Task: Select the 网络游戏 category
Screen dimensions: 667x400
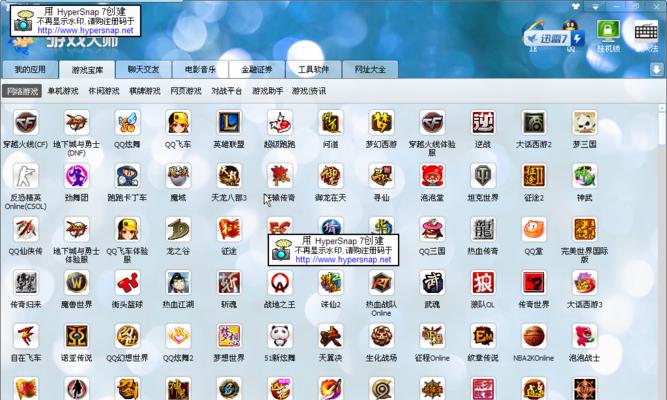Action: [22, 91]
